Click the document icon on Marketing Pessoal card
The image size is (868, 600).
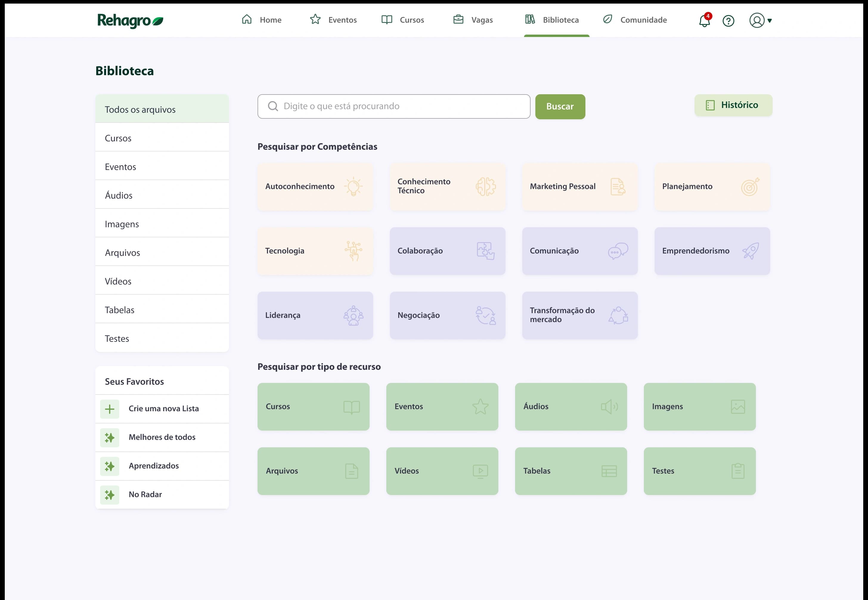pyautogui.click(x=618, y=186)
